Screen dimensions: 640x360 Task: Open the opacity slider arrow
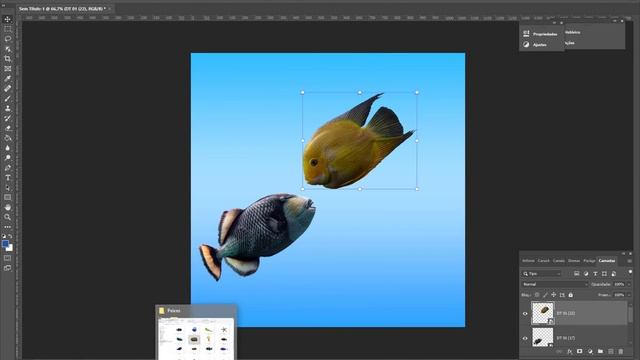[629, 284]
